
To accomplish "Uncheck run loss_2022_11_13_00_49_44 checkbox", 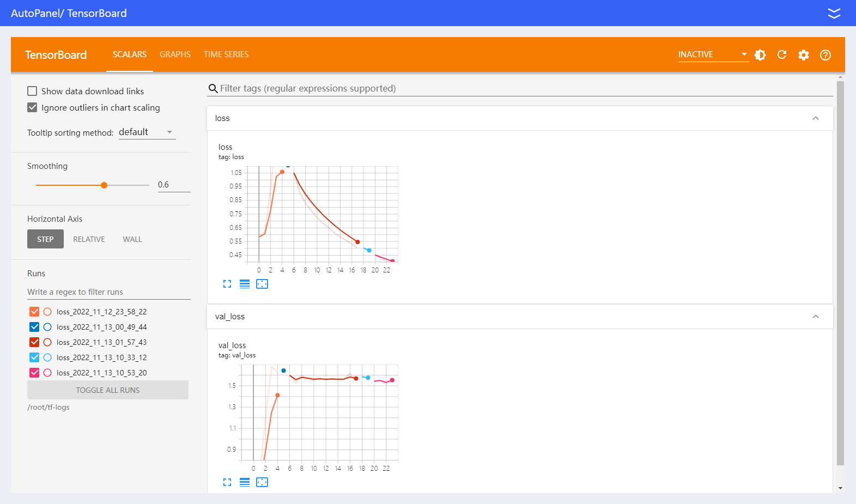I will (x=34, y=327).
